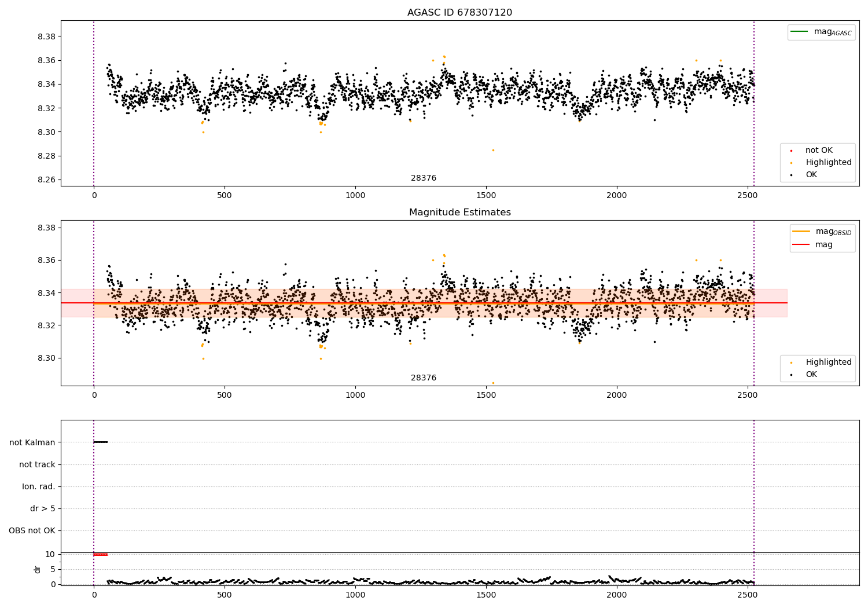Click the 28376 label in top plot
The image size is (868, 608).
(424, 178)
